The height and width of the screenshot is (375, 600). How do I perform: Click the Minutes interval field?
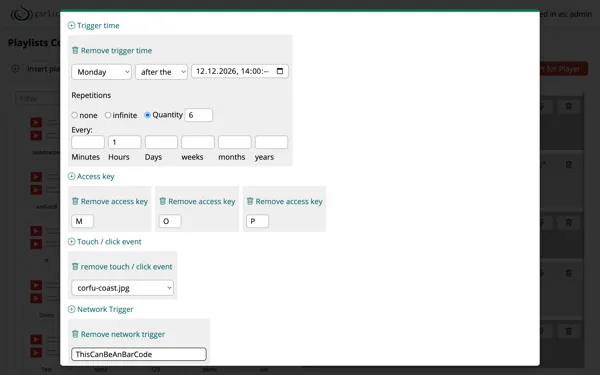pyautogui.click(x=88, y=142)
